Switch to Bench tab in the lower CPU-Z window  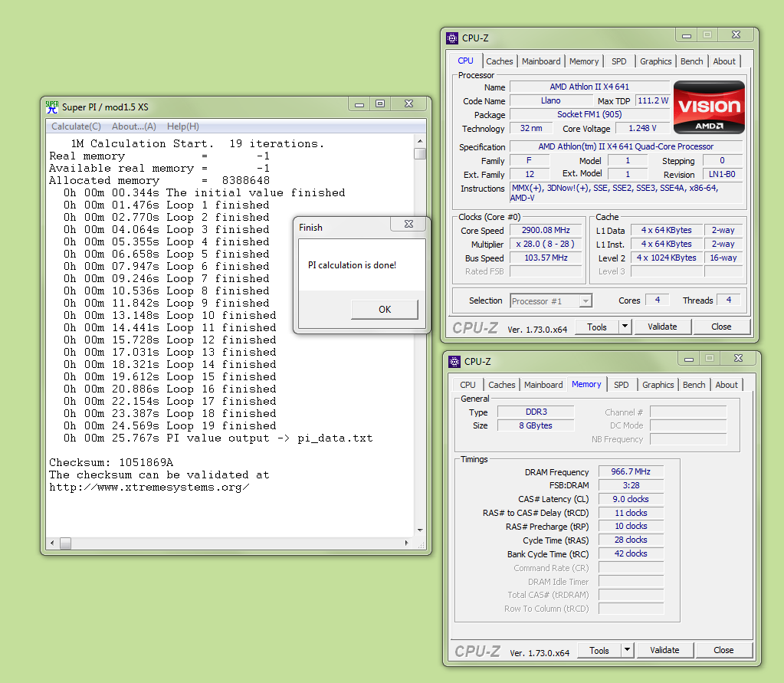coord(694,385)
